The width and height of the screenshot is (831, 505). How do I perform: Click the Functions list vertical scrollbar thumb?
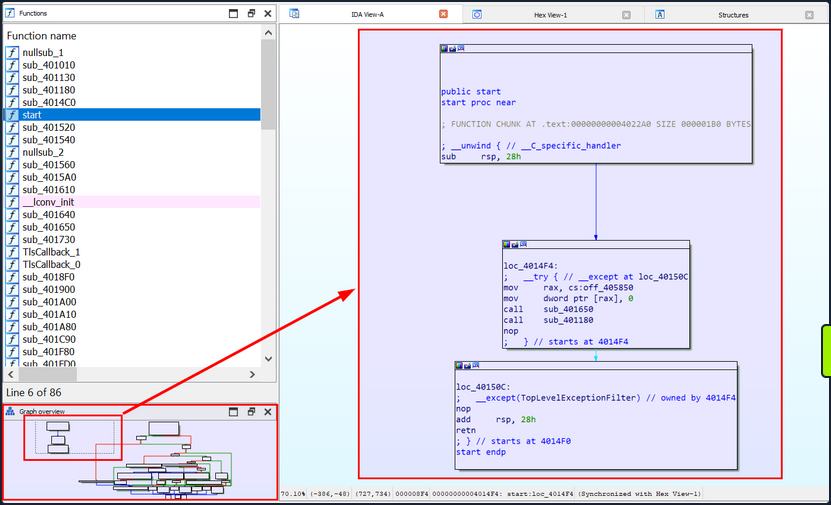tap(268, 85)
